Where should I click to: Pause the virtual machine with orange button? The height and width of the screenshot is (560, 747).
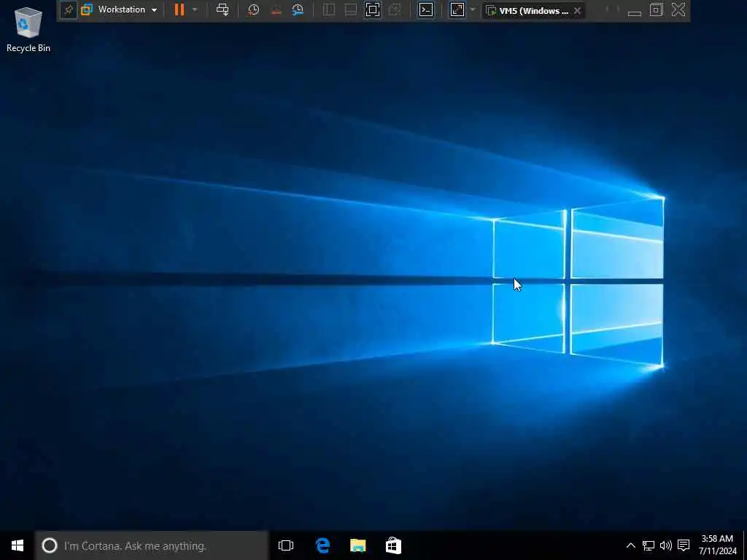pos(179,9)
